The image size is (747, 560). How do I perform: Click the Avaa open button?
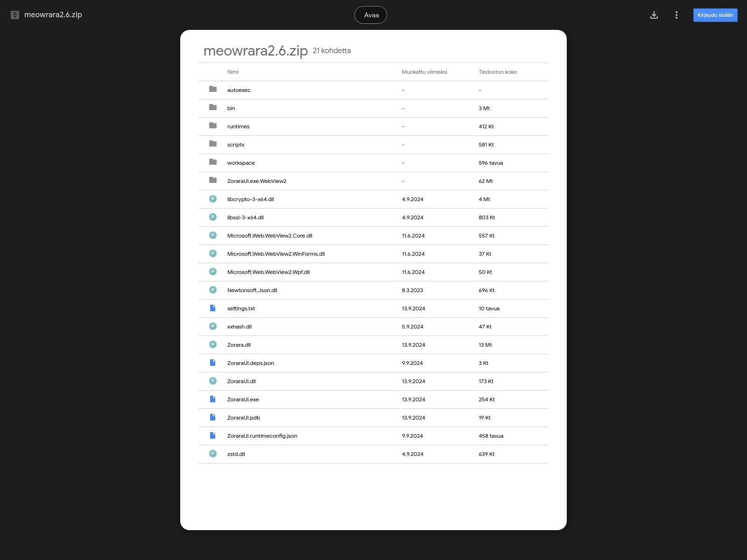coord(371,15)
